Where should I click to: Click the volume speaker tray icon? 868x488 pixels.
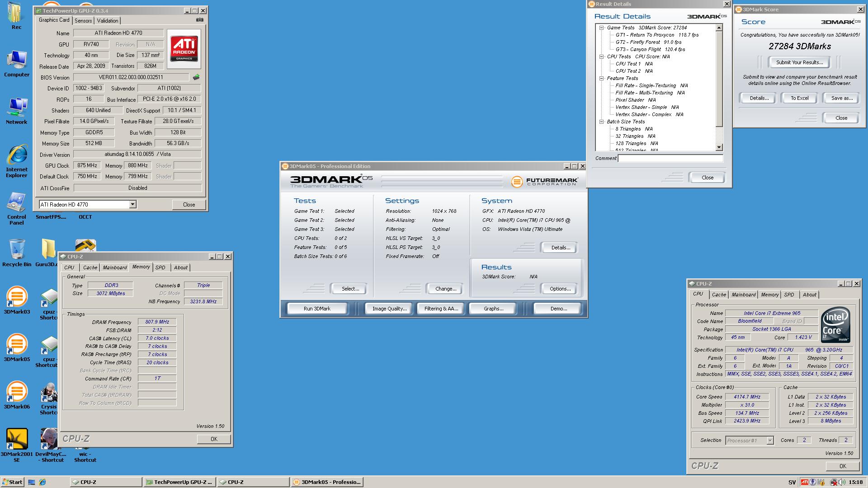(x=843, y=482)
